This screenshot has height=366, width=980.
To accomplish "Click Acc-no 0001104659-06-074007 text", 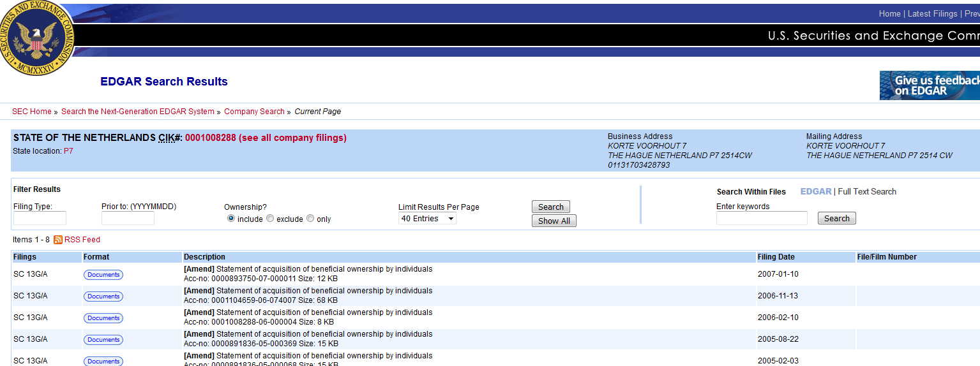I will (239, 300).
